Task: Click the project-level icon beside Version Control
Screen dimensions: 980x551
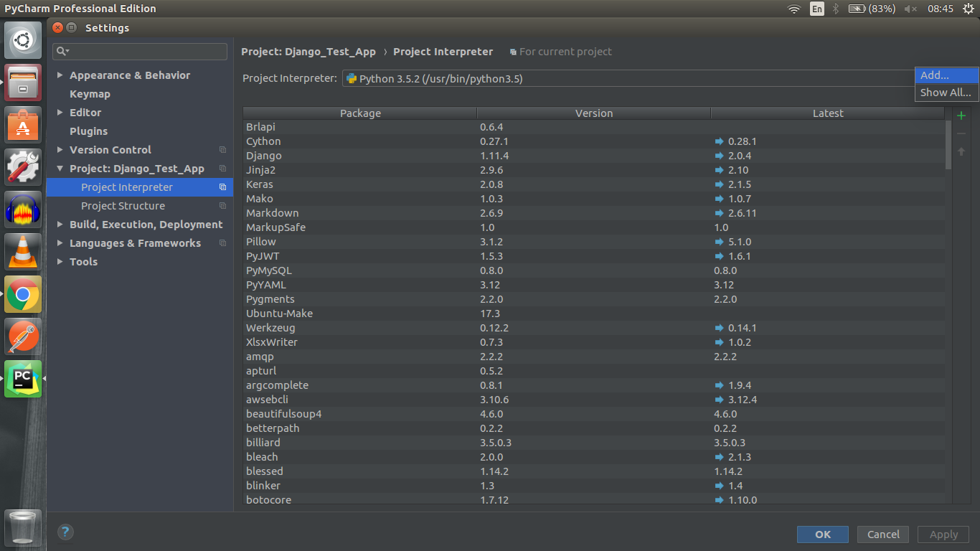Action: [222, 150]
